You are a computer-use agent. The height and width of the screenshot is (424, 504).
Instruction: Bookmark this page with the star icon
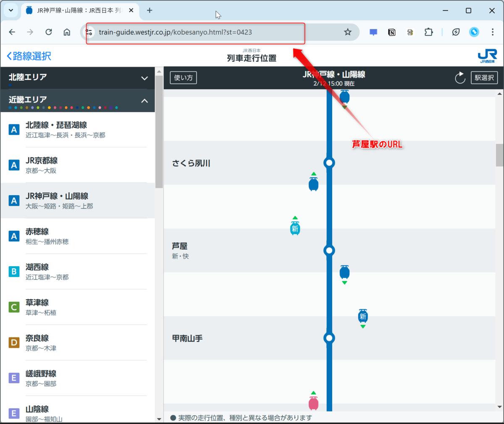(x=348, y=32)
